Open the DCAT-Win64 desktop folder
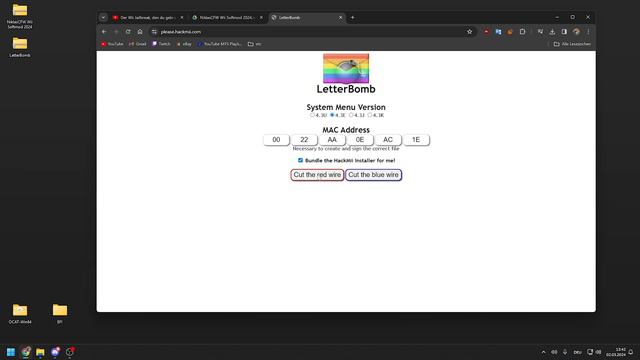Viewport: 640px width, 360px height. 20,313
